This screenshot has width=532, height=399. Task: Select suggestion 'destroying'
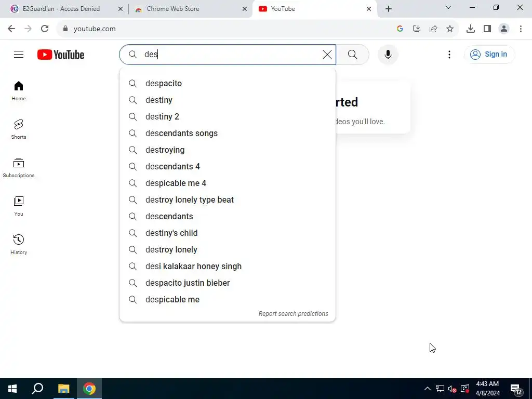click(228, 150)
